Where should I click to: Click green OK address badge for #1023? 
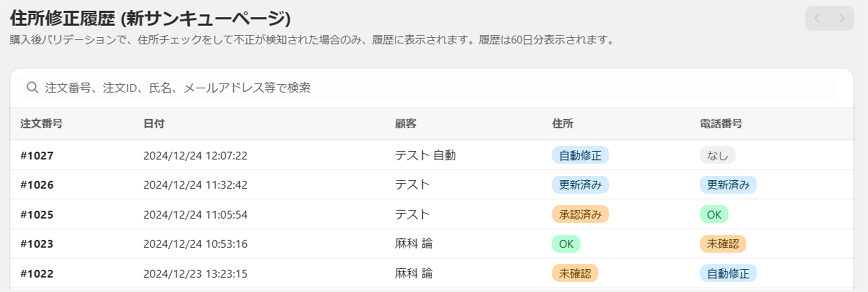click(566, 244)
